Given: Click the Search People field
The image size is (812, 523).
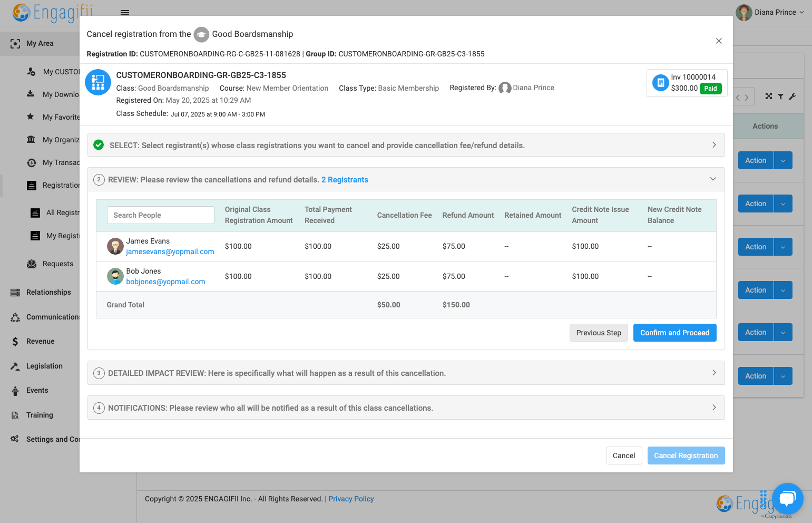Looking at the screenshot, I should coord(161,215).
